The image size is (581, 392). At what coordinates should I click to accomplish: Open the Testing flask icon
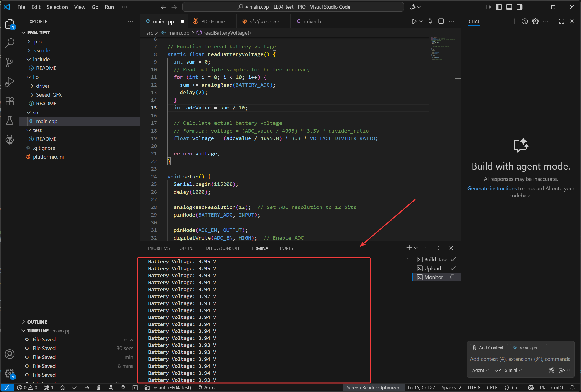[10, 120]
